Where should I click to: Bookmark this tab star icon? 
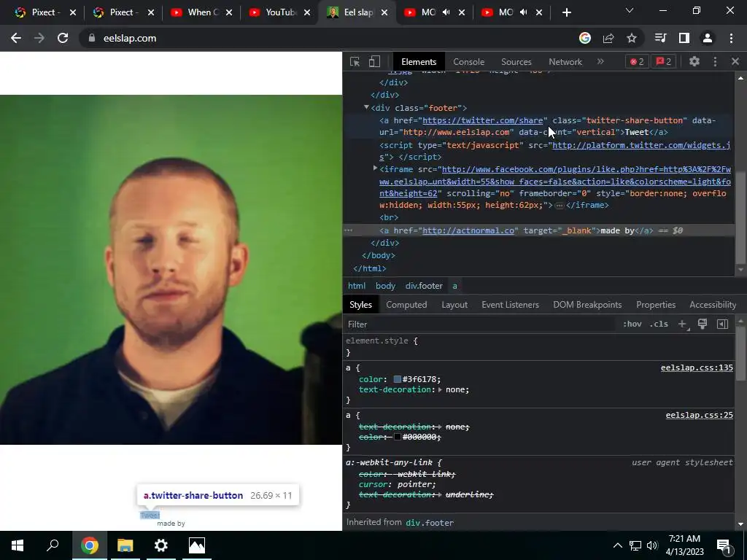click(x=631, y=38)
